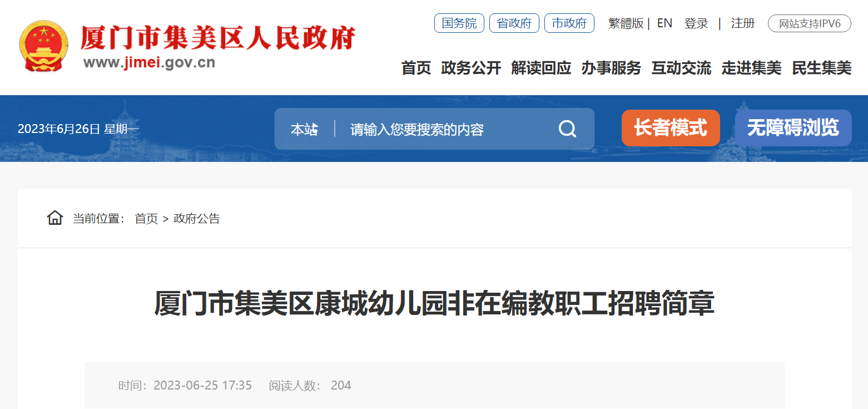Open the 政务公开 menu
This screenshot has width=868, height=409.
pos(471,68)
